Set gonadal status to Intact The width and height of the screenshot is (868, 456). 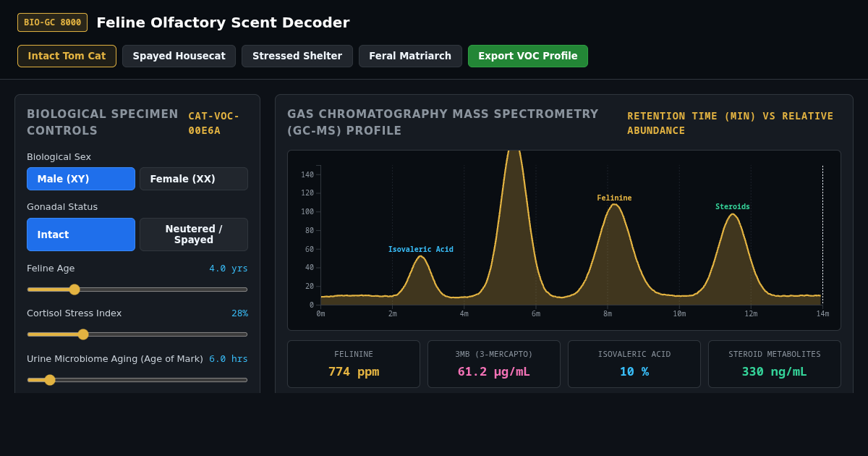coord(81,235)
